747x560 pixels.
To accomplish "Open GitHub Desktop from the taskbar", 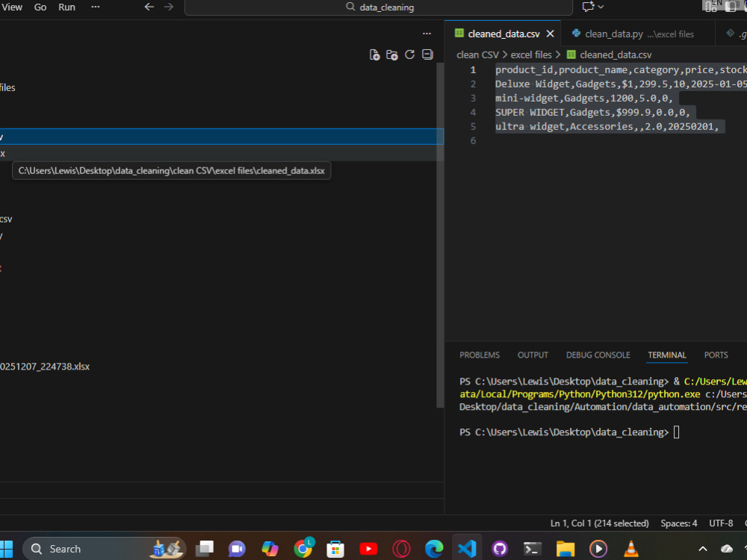I will tap(500, 549).
